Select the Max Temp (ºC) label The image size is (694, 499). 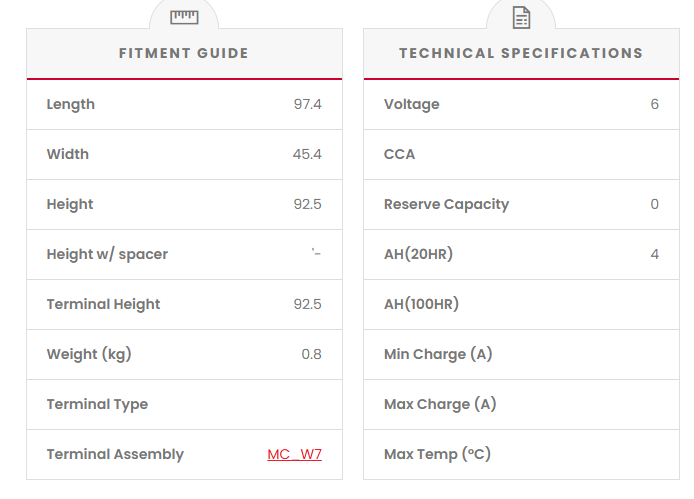click(x=437, y=454)
